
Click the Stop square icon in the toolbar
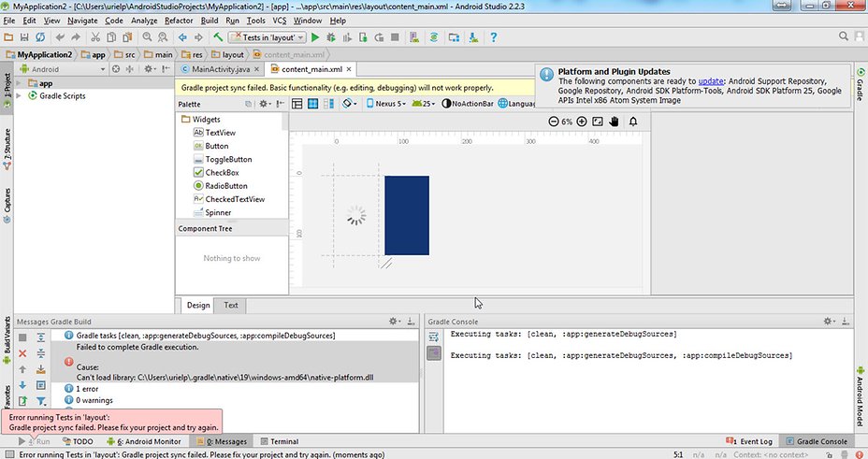395,37
